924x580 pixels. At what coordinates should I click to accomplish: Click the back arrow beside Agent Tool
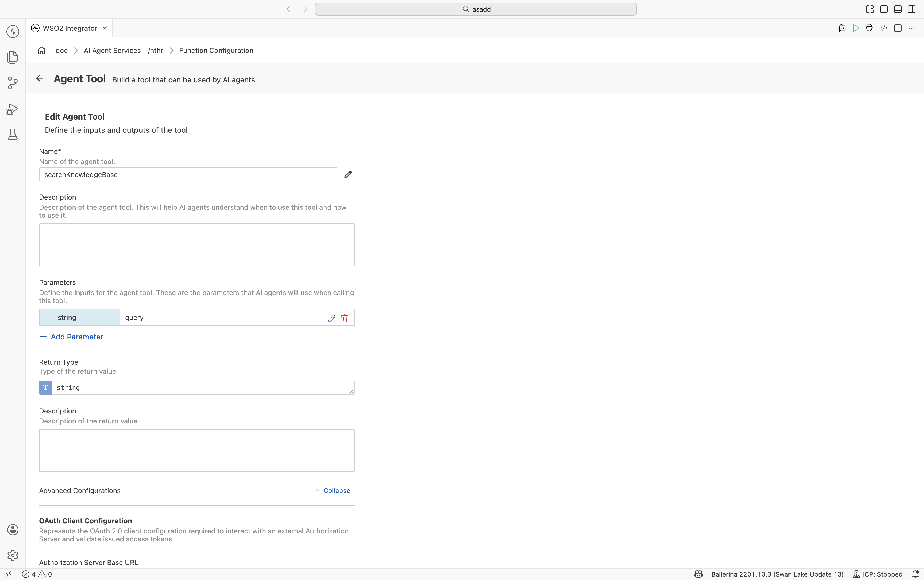coord(40,78)
